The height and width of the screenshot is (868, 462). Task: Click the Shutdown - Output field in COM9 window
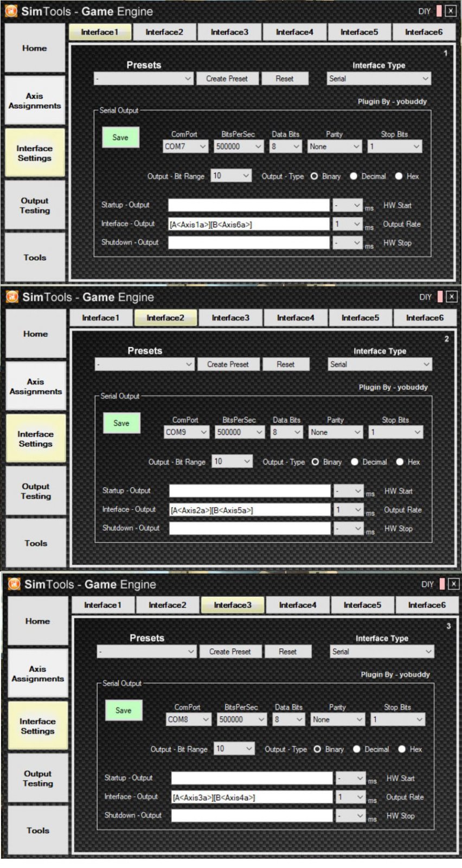tap(250, 528)
